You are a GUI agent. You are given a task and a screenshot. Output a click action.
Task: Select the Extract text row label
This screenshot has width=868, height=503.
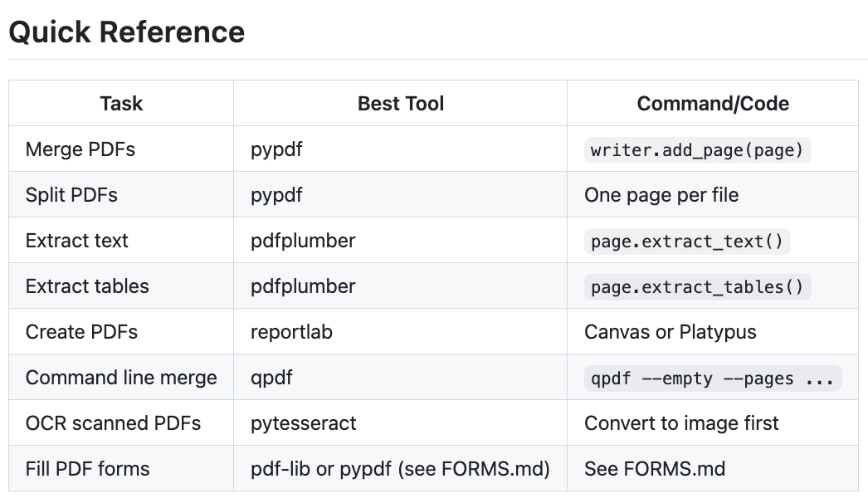tap(77, 241)
